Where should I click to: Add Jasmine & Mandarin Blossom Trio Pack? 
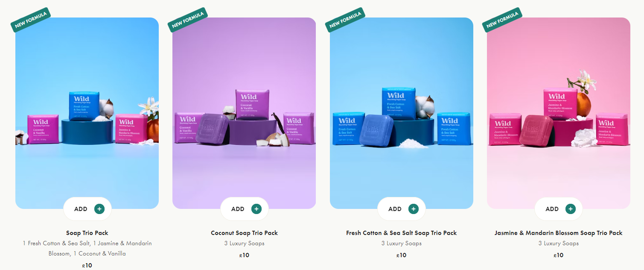559,209
